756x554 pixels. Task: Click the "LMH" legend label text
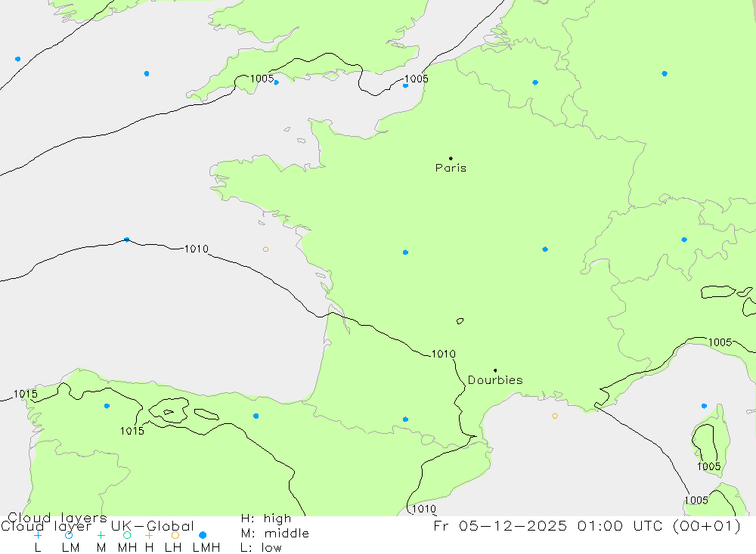click(206, 548)
